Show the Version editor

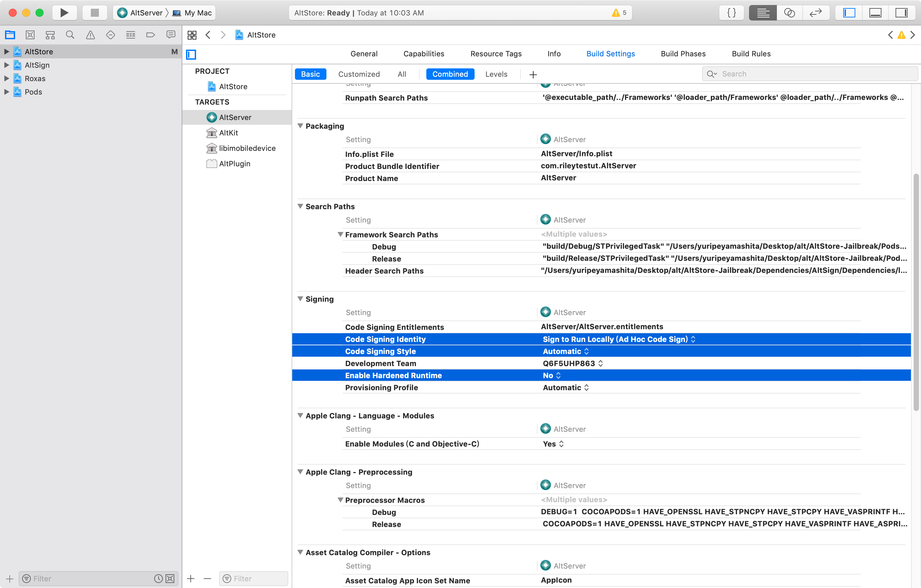[x=815, y=13]
